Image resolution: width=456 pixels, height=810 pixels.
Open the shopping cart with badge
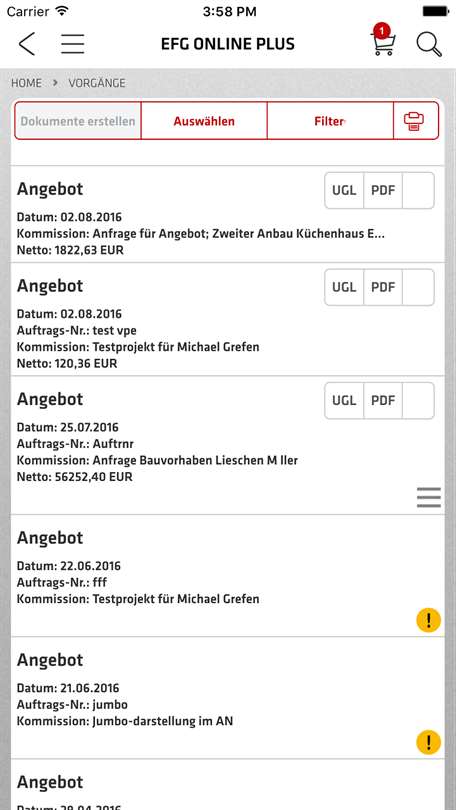[x=383, y=40]
